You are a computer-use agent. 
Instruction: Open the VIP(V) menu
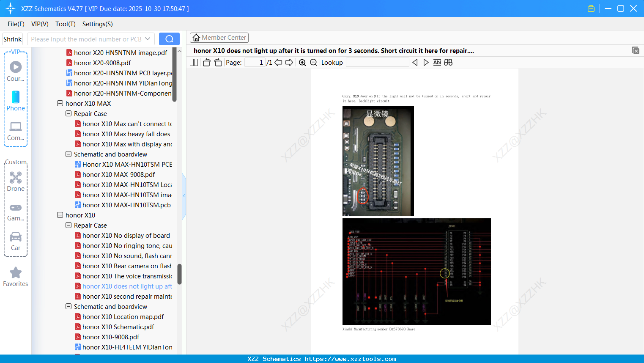point(40,24)
